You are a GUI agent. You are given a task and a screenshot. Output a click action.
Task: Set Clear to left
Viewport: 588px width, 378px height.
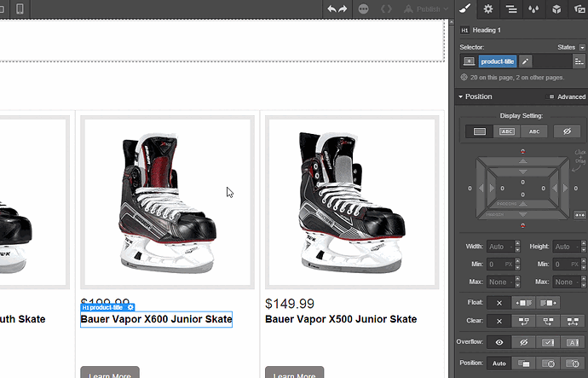click(x=523, y=321)
